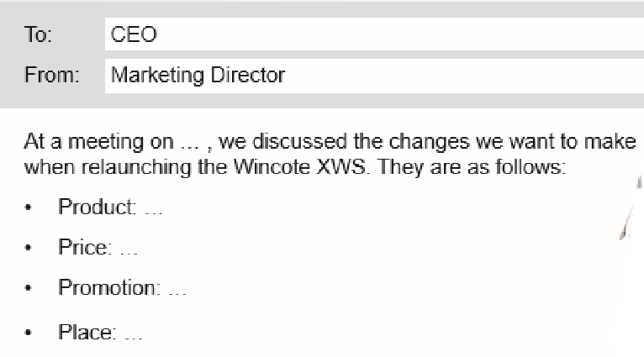The height and width of the screenshot is (357, 644).
Task: Click the word "relaunching" in the message
Action: tap(113, 166)
